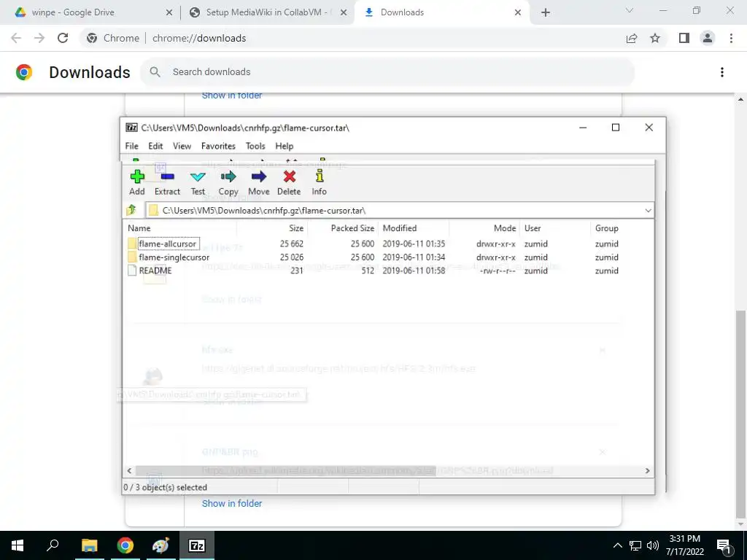Reload the downloads page

(63, 38)
